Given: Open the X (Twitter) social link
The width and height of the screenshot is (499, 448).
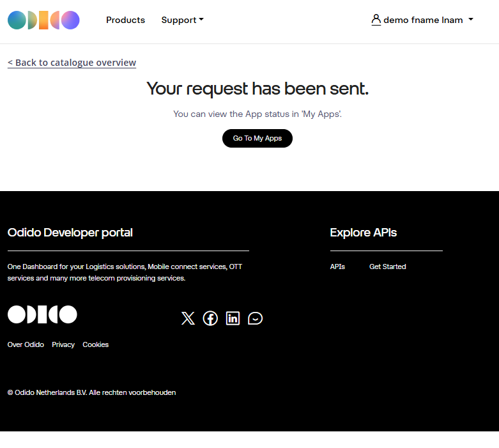Looking at the screenshot, I should [x=188, y=318].
